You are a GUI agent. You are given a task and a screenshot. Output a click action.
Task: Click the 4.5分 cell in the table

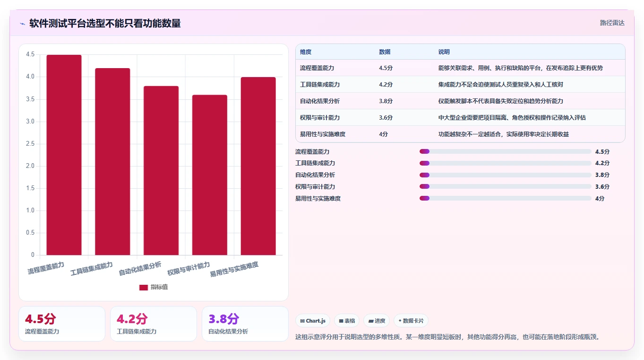386,68
